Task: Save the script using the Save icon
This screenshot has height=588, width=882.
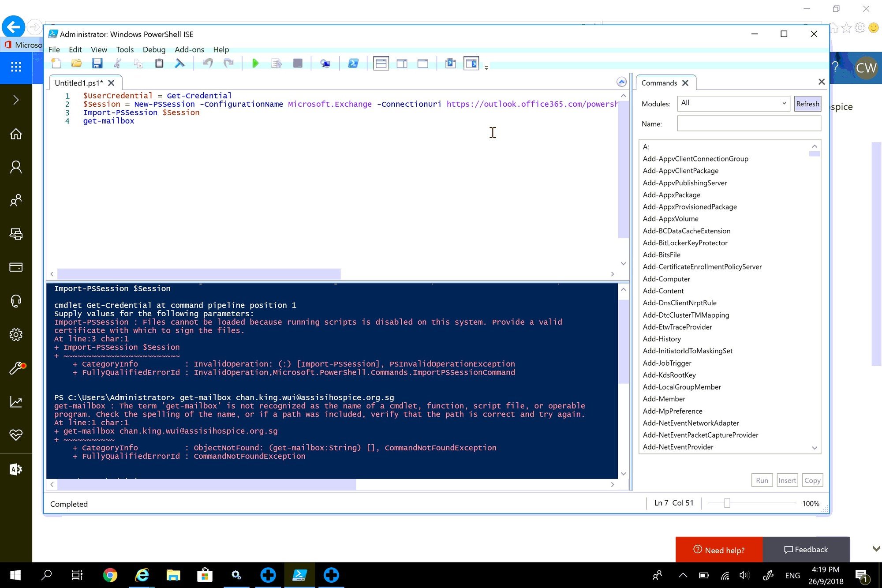Action: click(x=98, y=63)
